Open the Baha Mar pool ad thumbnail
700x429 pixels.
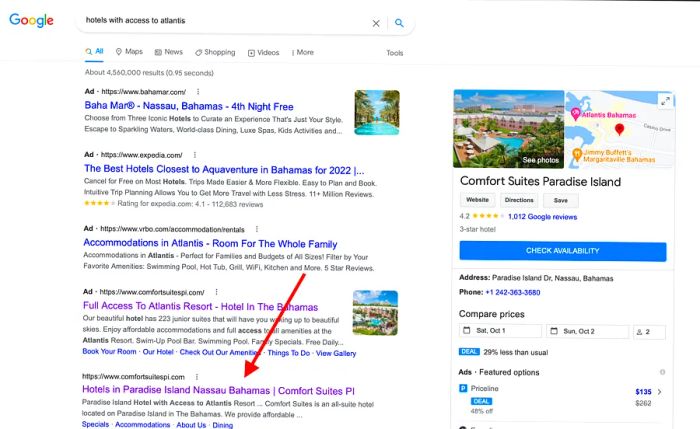click(x=377, y=112)
